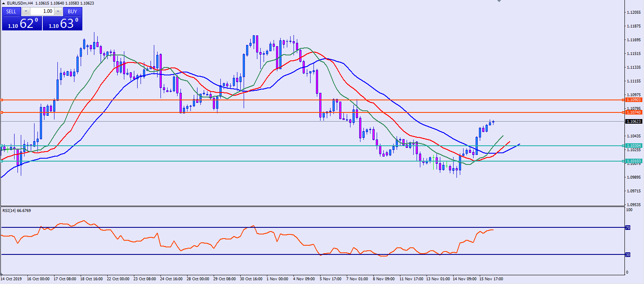Viewport: 644px width, 284px height.
Task: Select the 1.10304 teal support line label
Action: [x=634, y=146]
